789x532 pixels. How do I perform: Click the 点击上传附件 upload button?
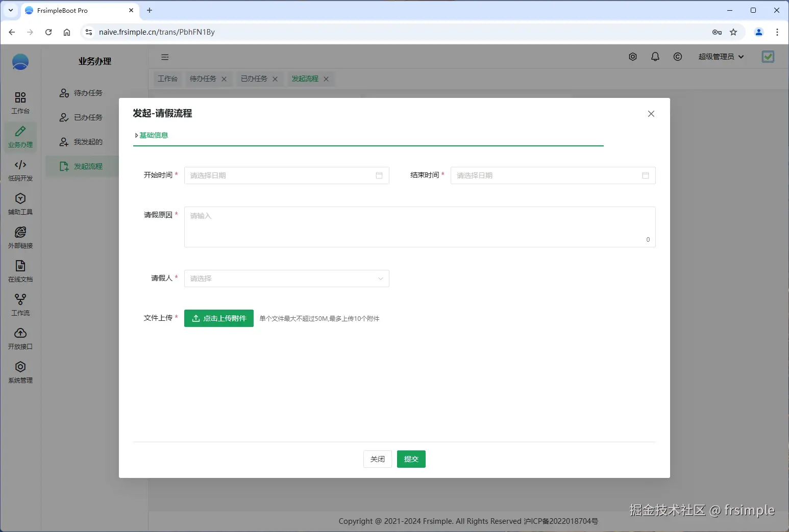218,318
